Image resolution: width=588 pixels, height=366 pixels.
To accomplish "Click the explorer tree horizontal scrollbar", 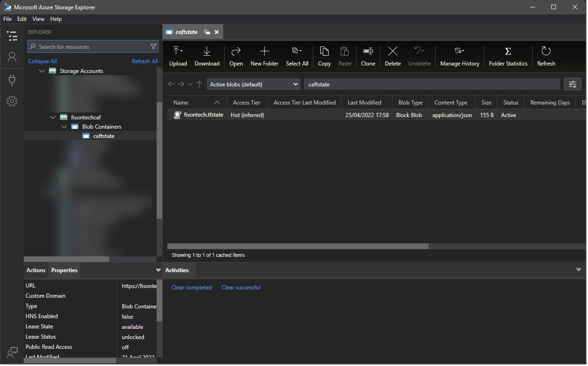I will 66,259.
